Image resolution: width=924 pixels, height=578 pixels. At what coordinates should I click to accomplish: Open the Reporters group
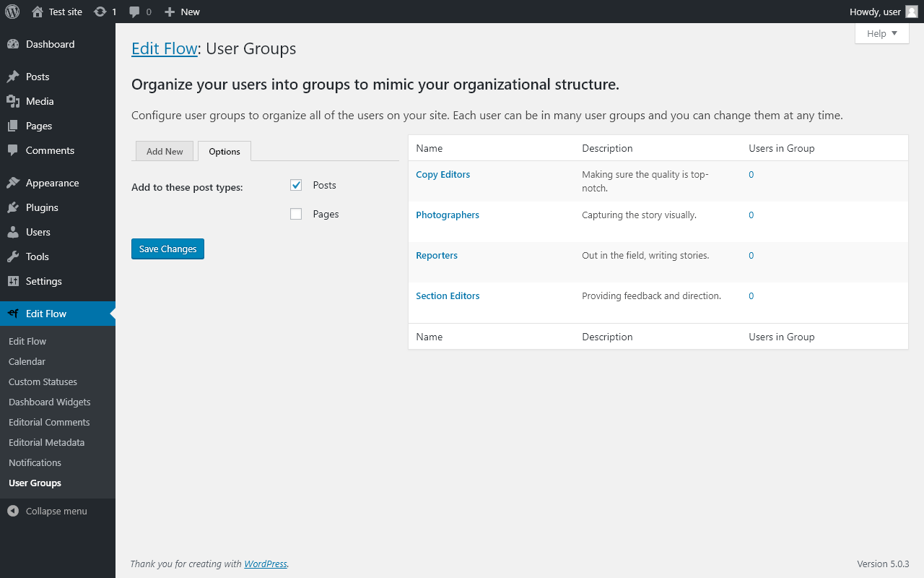[437, 255]
